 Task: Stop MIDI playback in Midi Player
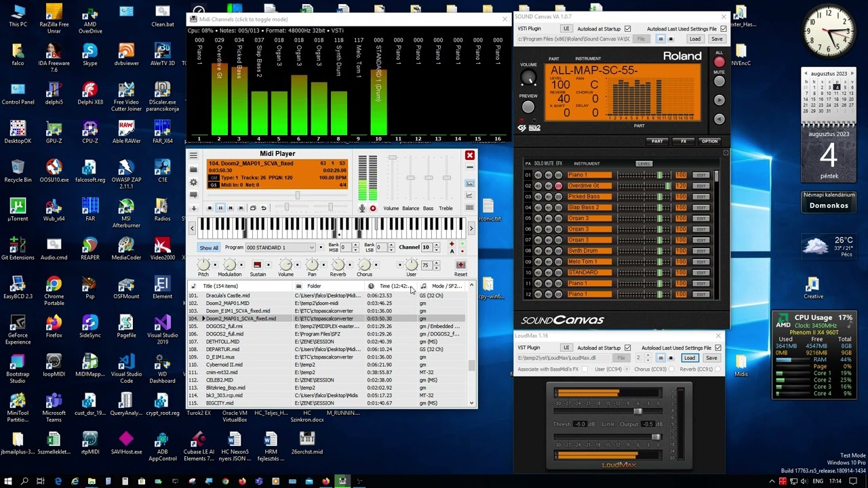point(210,208)
